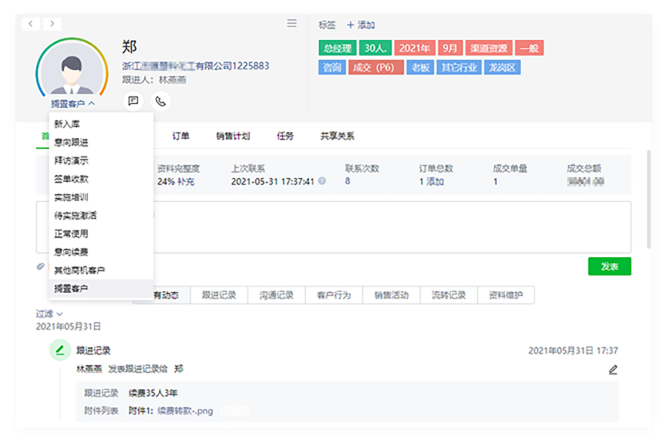Select 正常使用 from the status list
Image resolution: width=669 pixels, height=447 pixels.
coord(71,234)
